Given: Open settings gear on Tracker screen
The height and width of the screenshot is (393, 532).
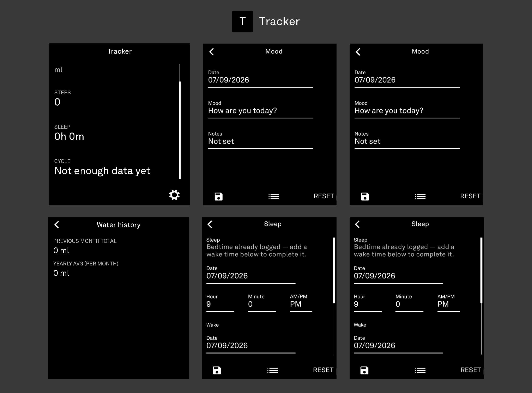Looking at the screenshot, I should (x=174, y=195).
